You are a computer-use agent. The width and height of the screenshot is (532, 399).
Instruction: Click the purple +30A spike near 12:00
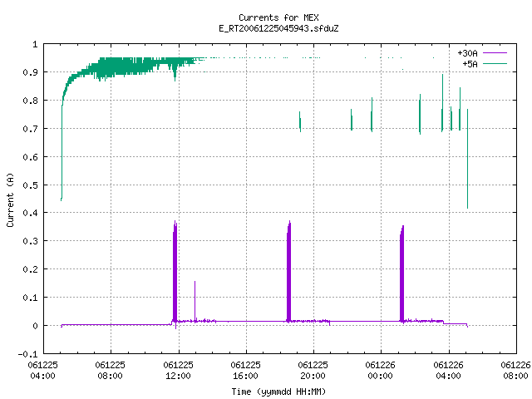(175, 272)
